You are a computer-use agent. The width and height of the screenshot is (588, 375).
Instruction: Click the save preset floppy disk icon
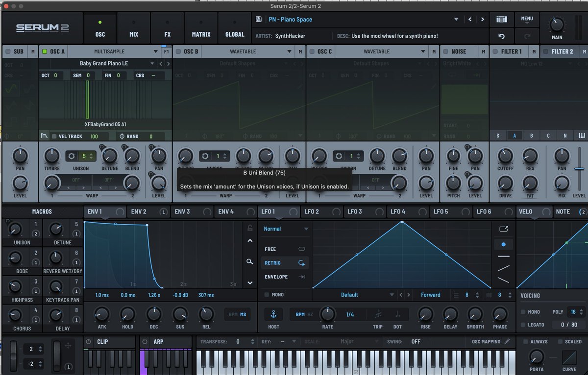[x=259, y=20]
